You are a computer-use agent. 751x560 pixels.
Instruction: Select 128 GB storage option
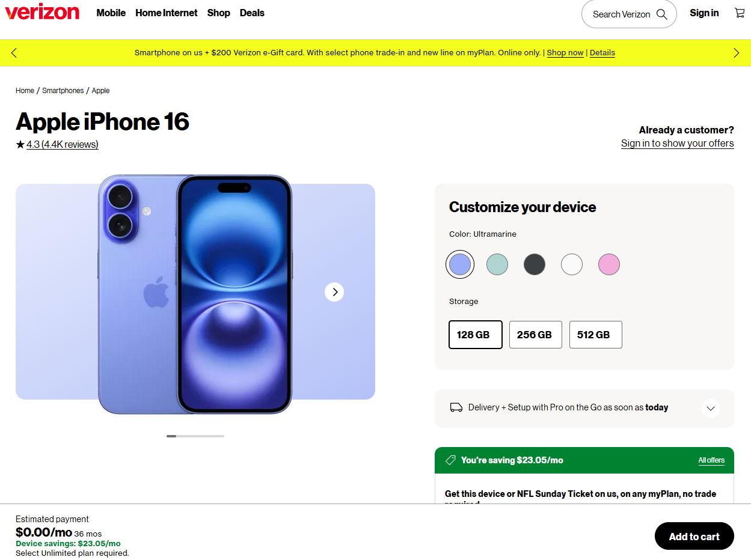point(475,335)
